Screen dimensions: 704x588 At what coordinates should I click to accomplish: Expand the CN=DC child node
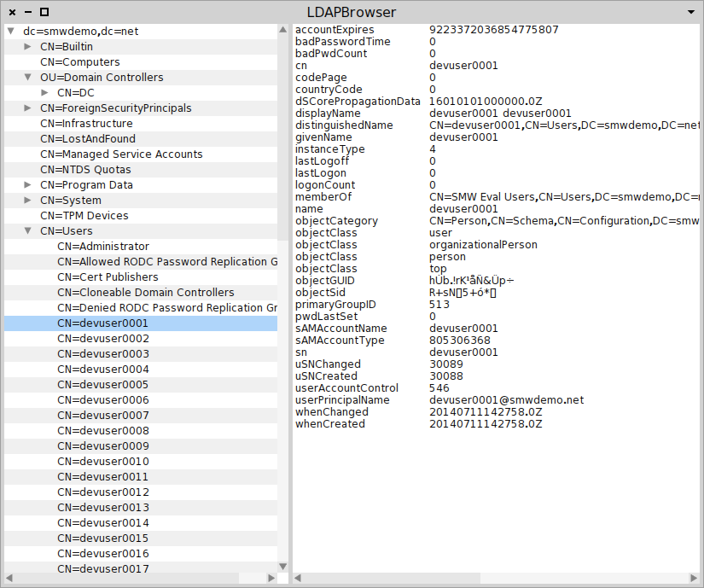44,93
